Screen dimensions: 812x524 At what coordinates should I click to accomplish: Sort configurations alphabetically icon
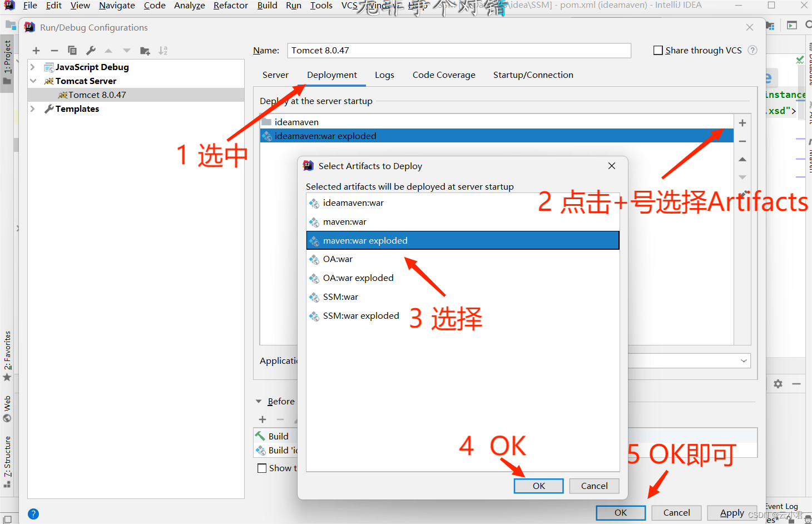point(163,51)
